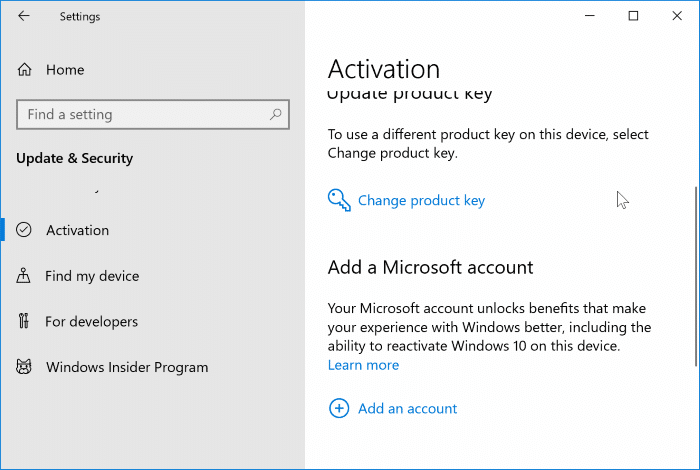This screenshot has width=700, height=470.
Task: Click the Windows Insider cat icon
Action: tap(24, 366)
